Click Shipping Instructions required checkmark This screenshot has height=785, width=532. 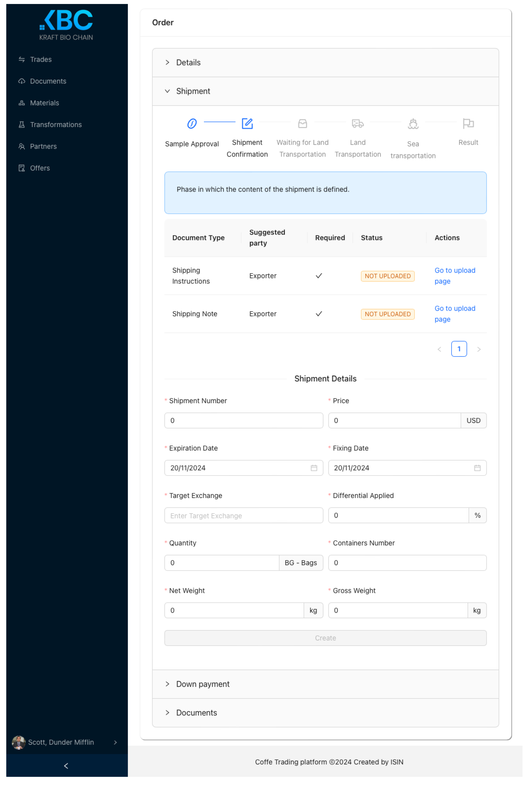319,276
